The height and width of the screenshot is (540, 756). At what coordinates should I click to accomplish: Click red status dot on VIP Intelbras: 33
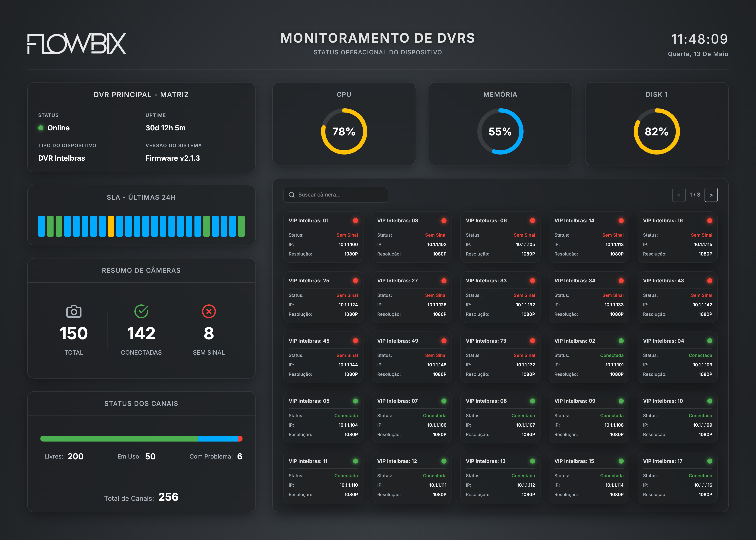pyautogui.click(x=533, y=281)
